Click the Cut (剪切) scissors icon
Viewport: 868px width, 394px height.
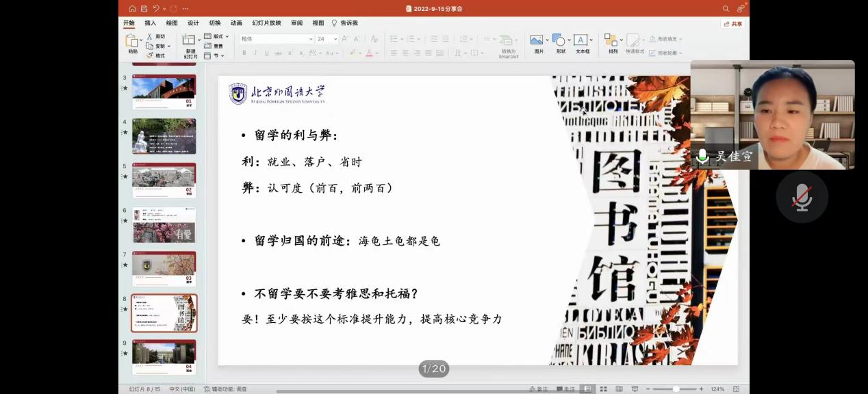tap(150, 36)
